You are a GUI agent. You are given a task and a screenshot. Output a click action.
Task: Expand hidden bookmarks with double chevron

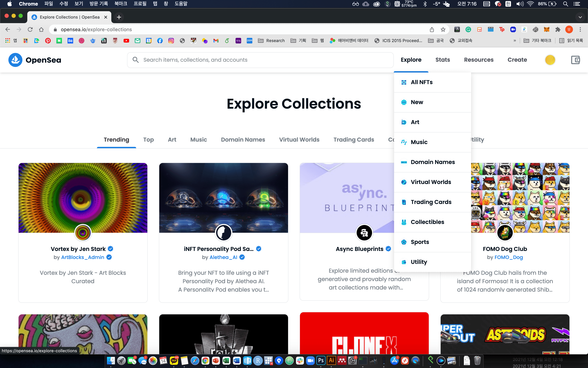[x=515, y=41]
